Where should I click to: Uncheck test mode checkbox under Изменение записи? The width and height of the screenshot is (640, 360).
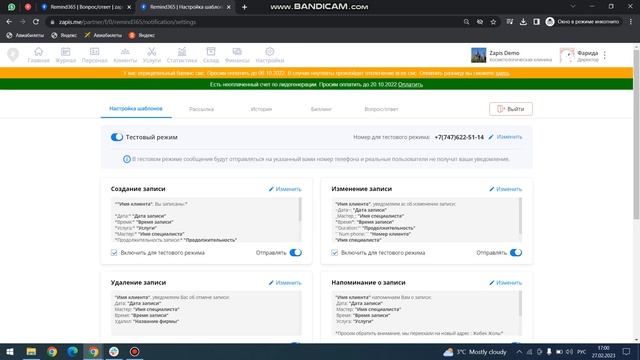(x=335, y=253)
